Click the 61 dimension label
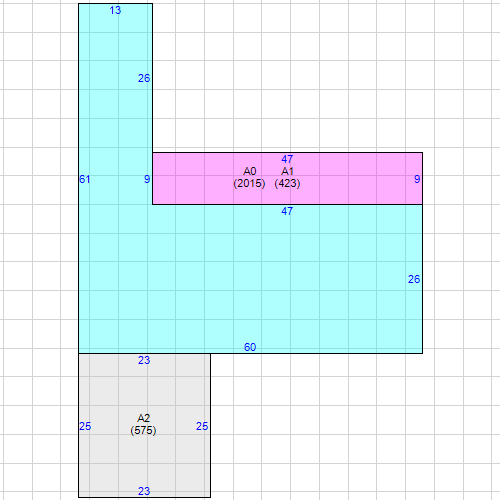The height and width of the screenshot is (500, 500). coord(85,179)
